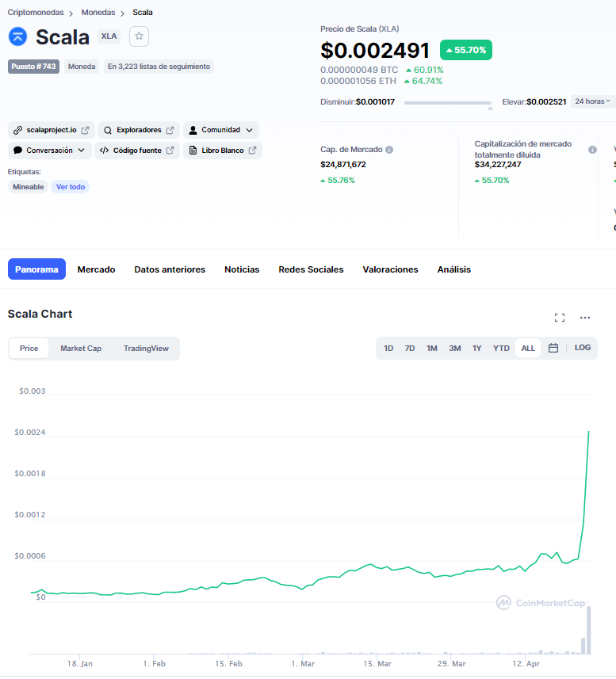Open the Código fuente link
The width and height of the screenshot is (616, 679).
click(137, 151)
